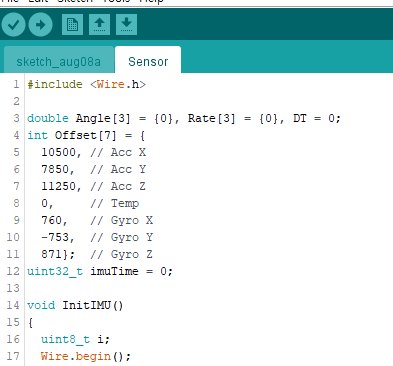The image size is (393, 366).
Task: Click the uint32_t imuTime line
Action: tap(100, 271)
